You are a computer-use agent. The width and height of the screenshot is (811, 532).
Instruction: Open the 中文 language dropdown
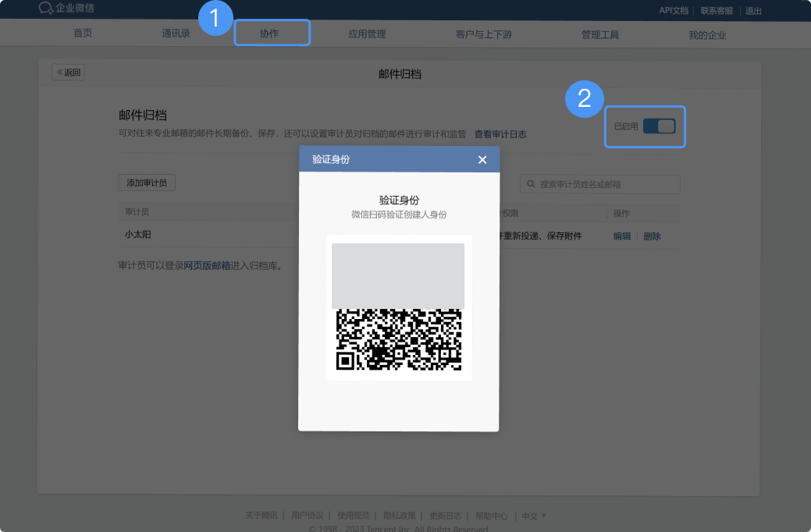(534, 516)
